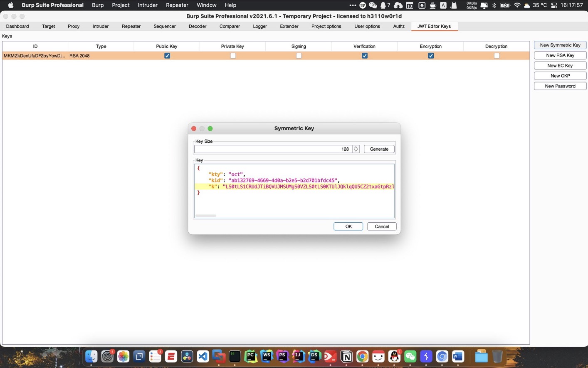Click the WeChat menu bar icon

(x=373, y=5)
